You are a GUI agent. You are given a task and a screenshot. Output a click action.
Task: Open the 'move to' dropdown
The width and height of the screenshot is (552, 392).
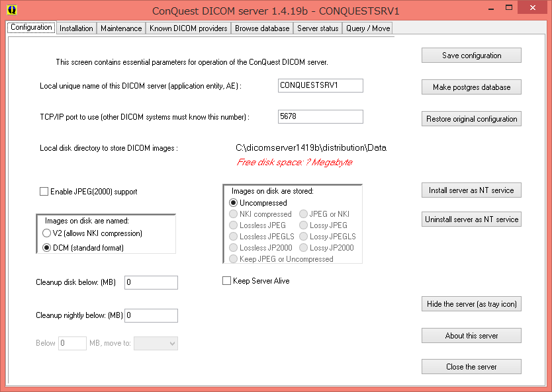coord(156,344)
